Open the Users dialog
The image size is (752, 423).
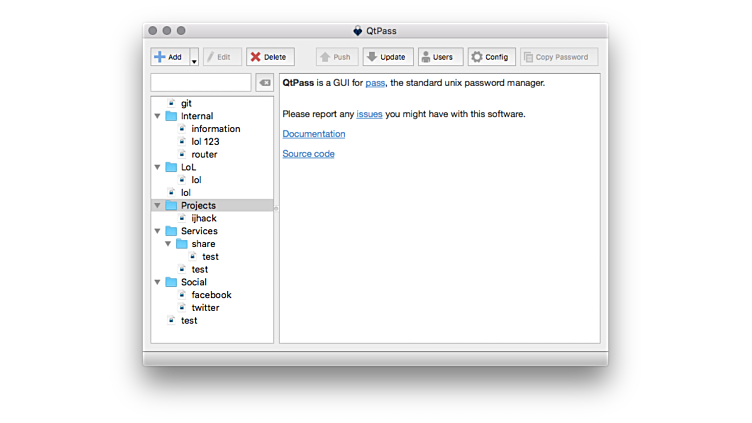(x=440, y=57)
